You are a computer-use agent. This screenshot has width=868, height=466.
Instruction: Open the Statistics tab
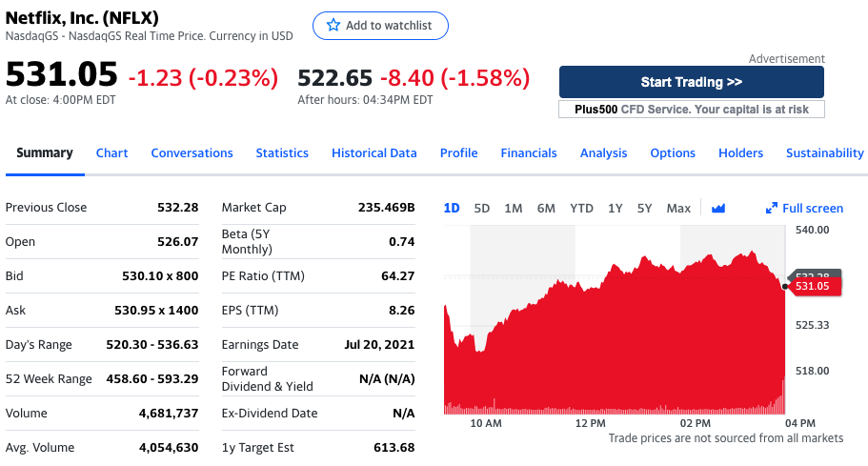[282, 152]
